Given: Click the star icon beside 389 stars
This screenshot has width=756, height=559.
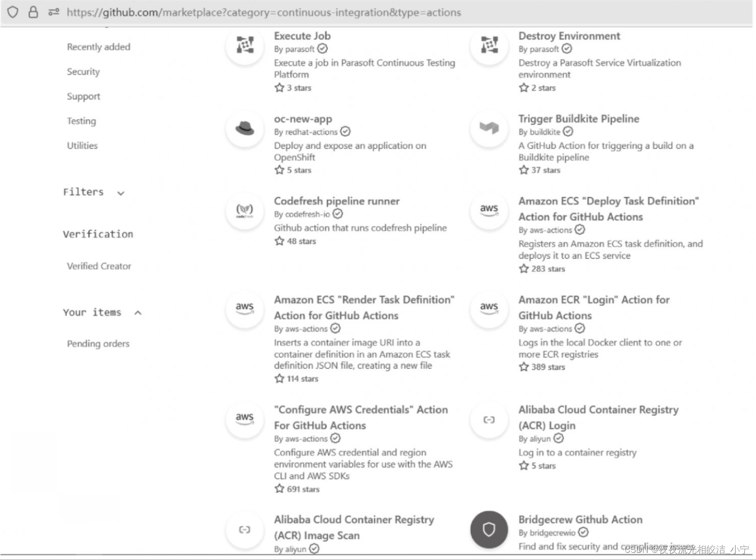Looking at the screenshot, I should (x=524, y=367).
